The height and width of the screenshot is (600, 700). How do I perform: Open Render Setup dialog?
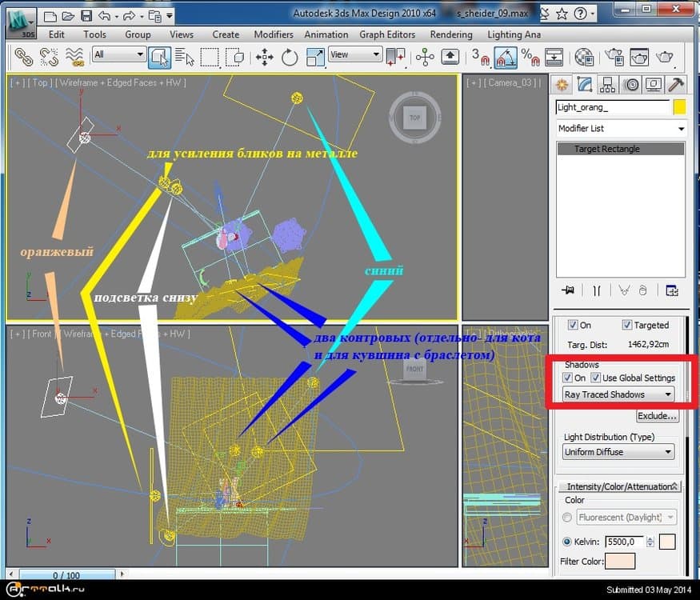point(614,57)
